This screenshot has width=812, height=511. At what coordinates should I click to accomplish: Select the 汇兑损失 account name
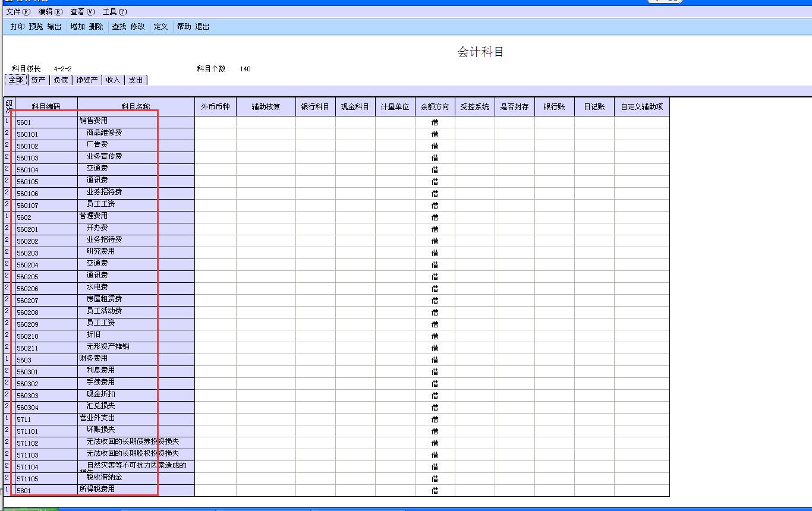(100, 406)
